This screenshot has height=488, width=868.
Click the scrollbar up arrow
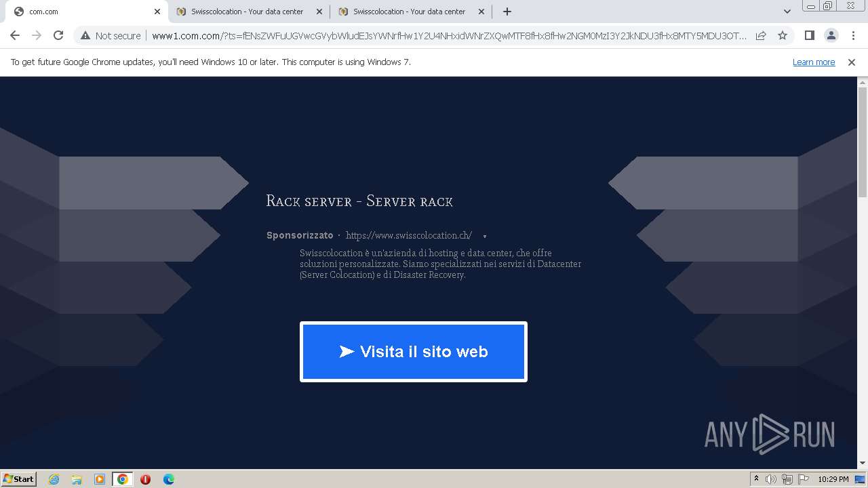[863, 82]
